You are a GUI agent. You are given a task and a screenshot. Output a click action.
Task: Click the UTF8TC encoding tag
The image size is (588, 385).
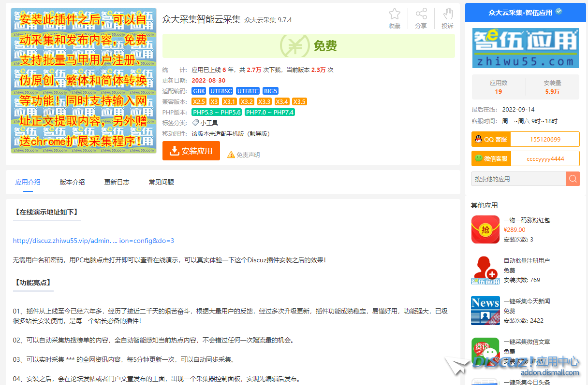[248, 91]
